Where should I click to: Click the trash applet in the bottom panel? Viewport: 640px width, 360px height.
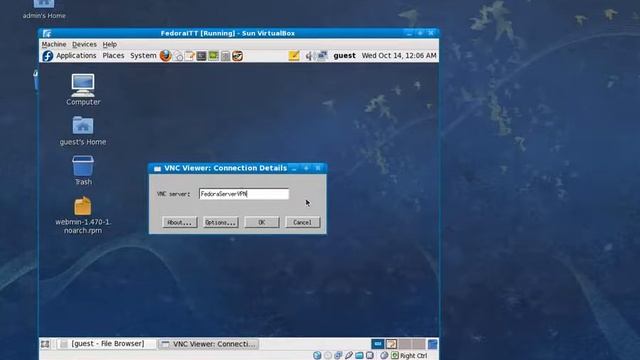point(432,344)
